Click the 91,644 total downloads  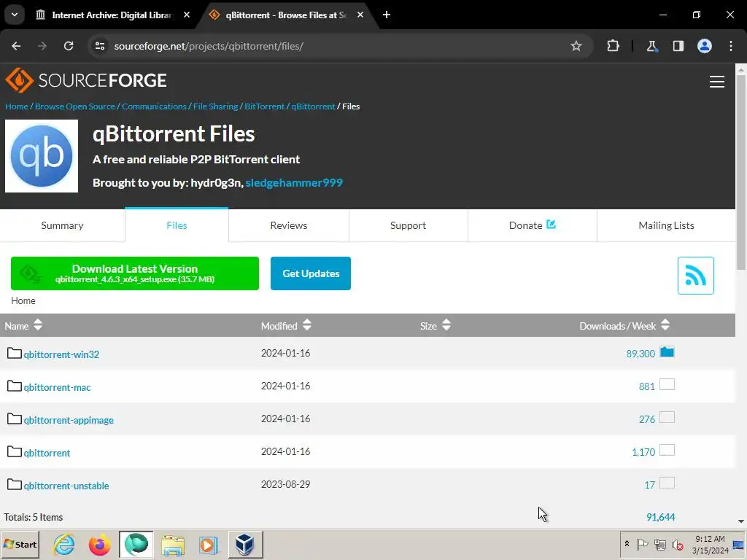click(x=660, y=517)
